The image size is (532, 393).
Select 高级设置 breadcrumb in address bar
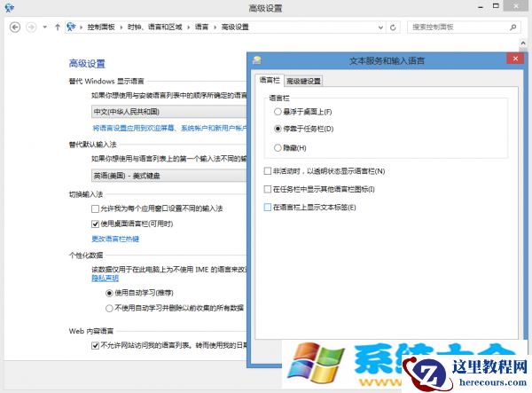[x=235, y=28]
